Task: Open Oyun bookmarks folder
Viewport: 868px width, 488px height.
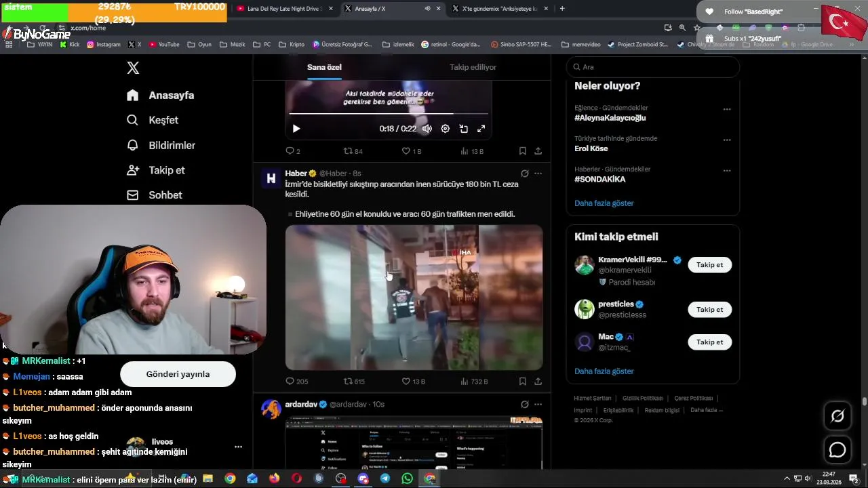Action: click(199, 45)
